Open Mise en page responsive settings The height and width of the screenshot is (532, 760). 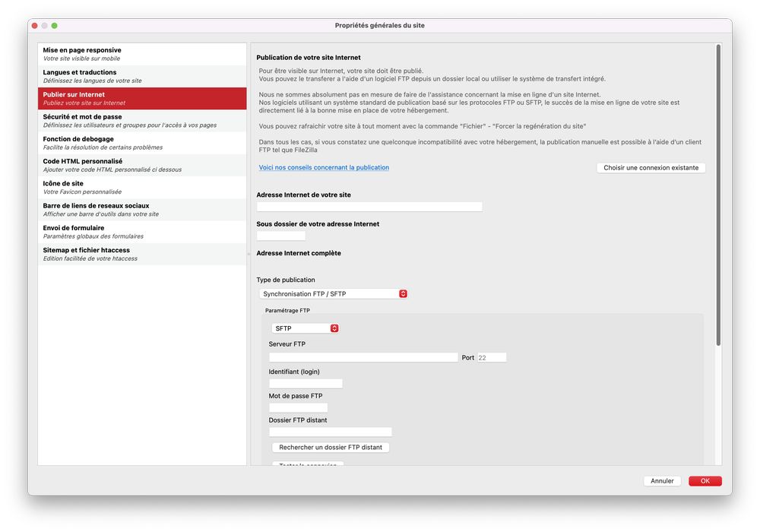[x=142, y=54]
